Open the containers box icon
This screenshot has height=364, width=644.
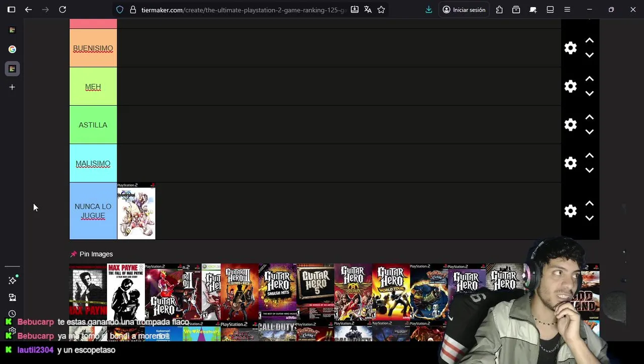pos(516,10)
